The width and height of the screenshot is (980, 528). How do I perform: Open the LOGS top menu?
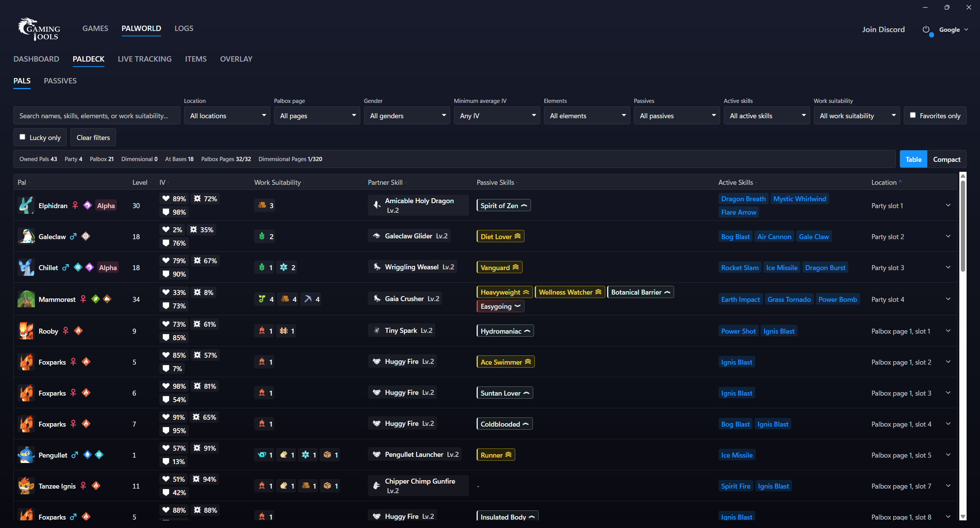click(184, 28)
